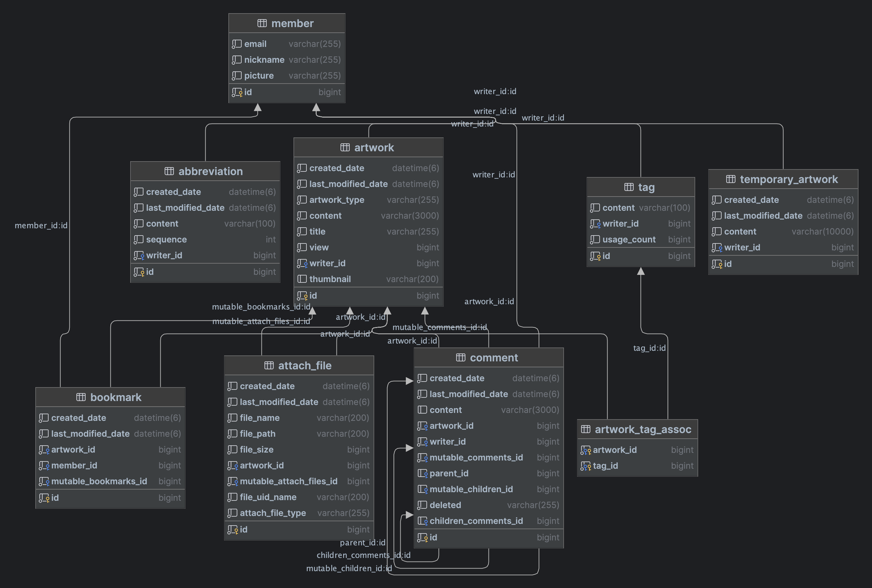Click the table icon beside artwork_tag_assoc header

[586, 429]
